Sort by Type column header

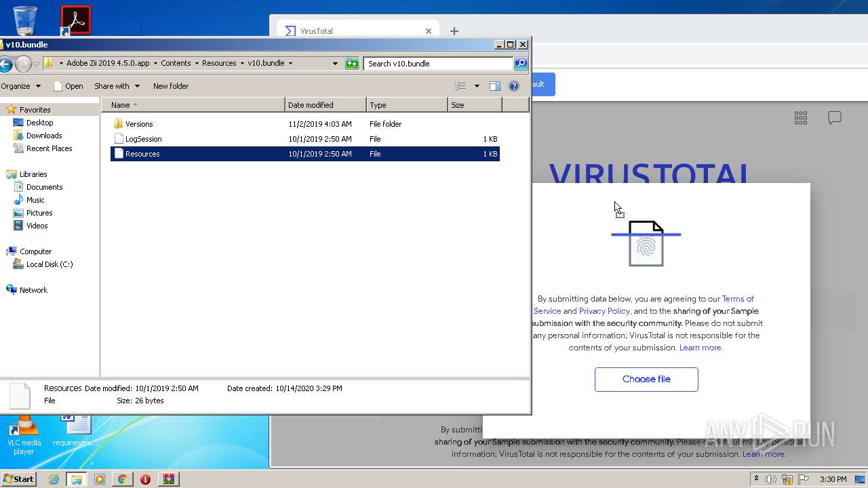[x=407, y=105]
